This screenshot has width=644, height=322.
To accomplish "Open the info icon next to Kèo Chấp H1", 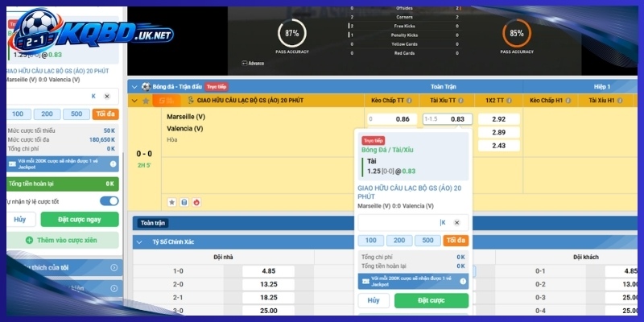I will [x=568, y=101].
